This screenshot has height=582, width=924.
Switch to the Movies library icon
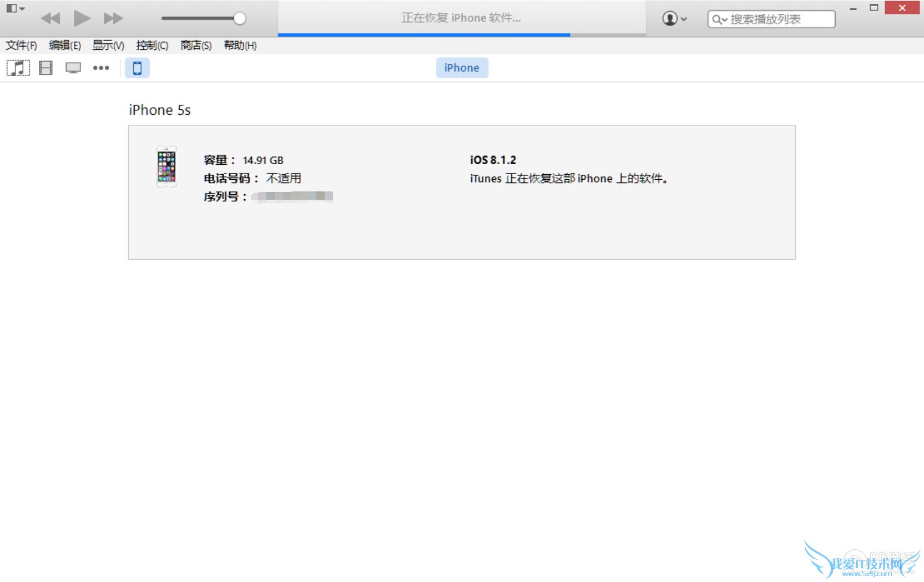coord(46,68)
